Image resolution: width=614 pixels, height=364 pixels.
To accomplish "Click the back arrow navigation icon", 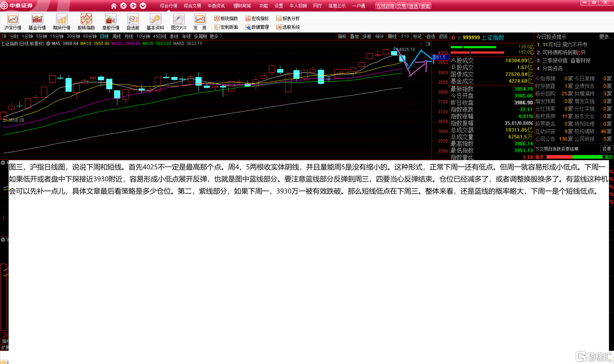I will coord(123,6).
